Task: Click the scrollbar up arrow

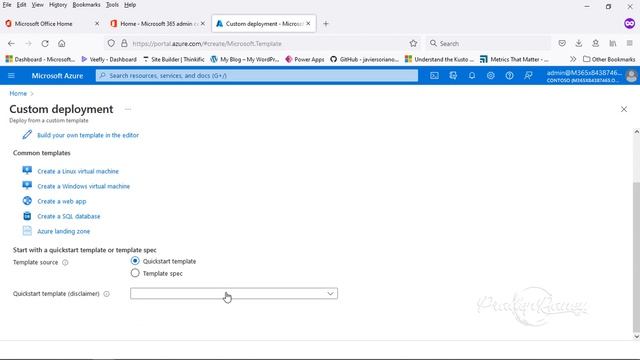Action: click(x=636, y=132)
